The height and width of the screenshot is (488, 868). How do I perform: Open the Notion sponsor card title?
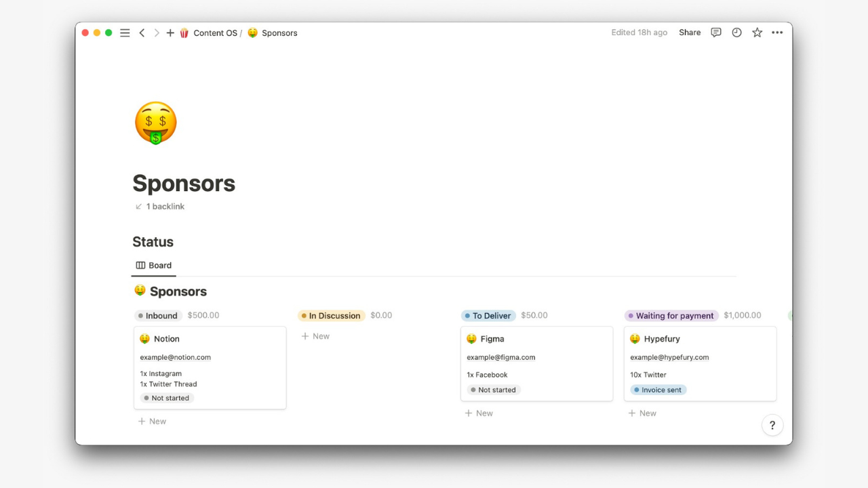pyautogui.click(x=167, y=339)
